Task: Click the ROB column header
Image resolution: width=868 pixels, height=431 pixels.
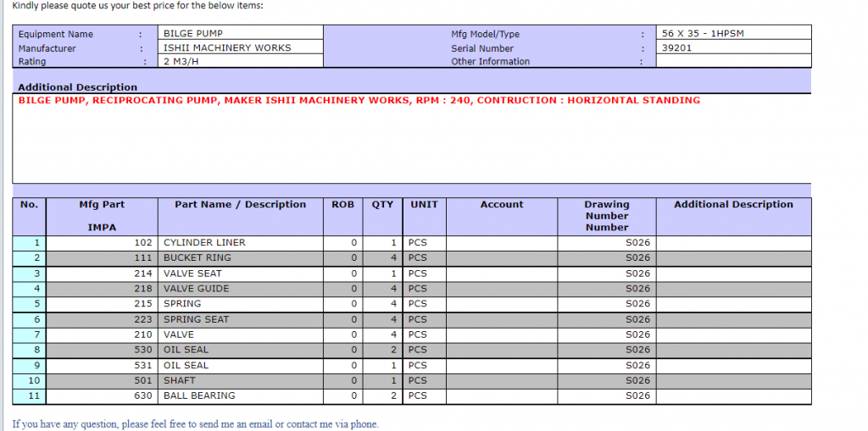Action: coord(343,205)
